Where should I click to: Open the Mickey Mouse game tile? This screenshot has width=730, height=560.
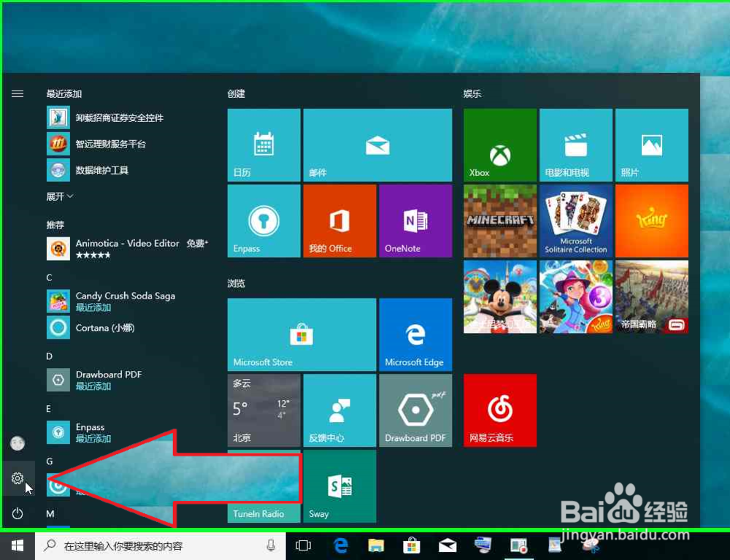(x=500, y=296)
